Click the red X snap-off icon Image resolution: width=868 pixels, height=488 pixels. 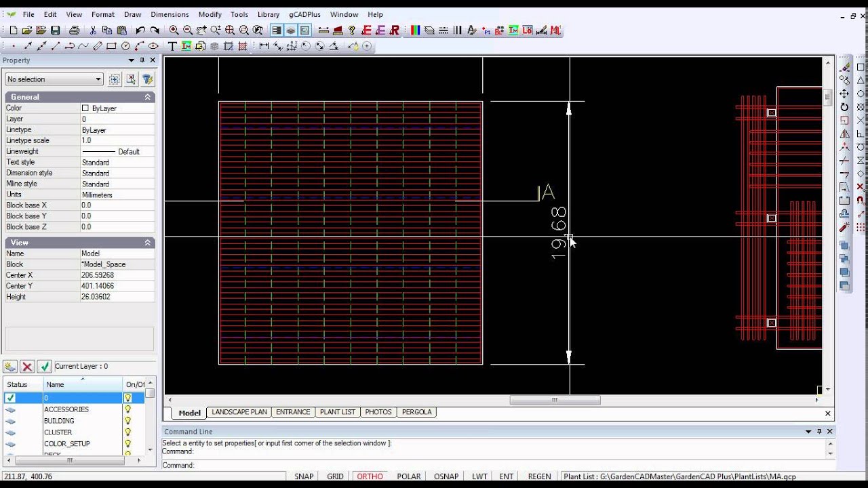point(861,186)
